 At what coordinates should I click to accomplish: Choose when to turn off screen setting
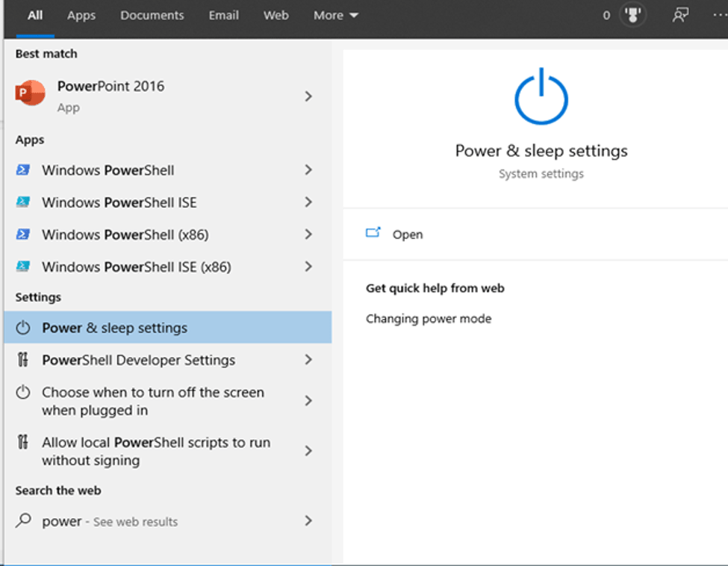pos(152,401)
